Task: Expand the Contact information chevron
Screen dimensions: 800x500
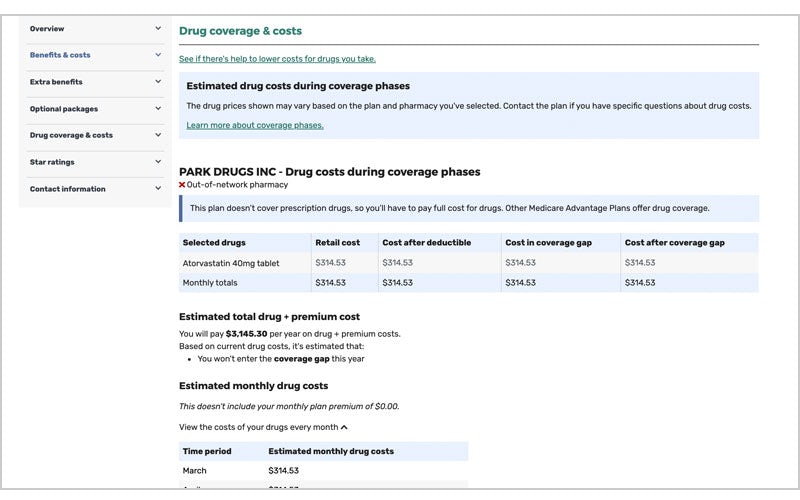Action: (158, 188)
